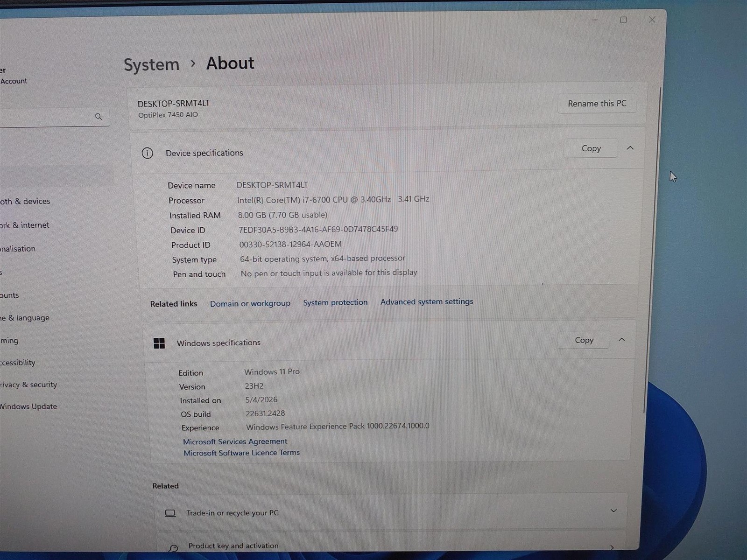Open Microsoft Software Licence Terms link

click(x=242, y=453)
